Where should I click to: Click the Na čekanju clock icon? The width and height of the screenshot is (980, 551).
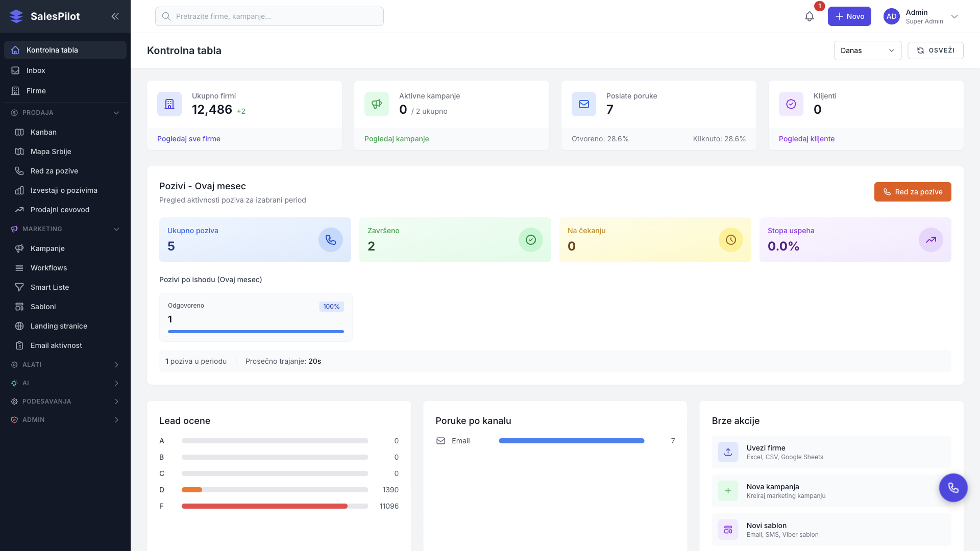pos(730,240)
